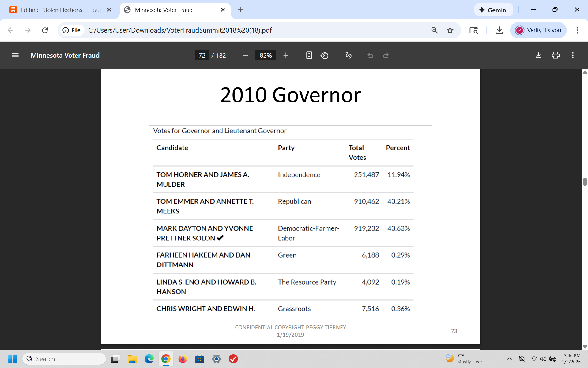Click the PDF toolbar download icon
The height and width of the screenshot is (368, 588).
(x=538, y=55)
